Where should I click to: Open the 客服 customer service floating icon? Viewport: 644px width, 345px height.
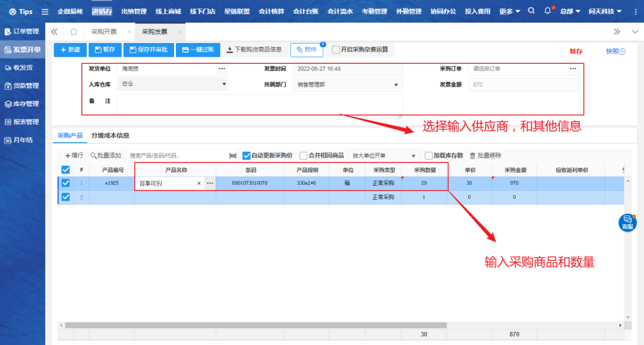coord(627,222)
